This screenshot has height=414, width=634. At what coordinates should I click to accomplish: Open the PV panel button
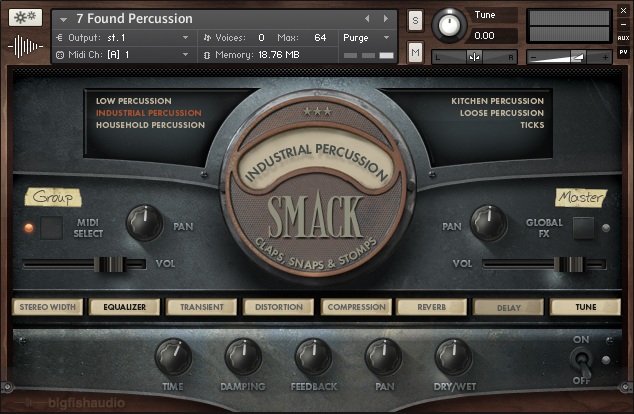click(x=623, y=52)
